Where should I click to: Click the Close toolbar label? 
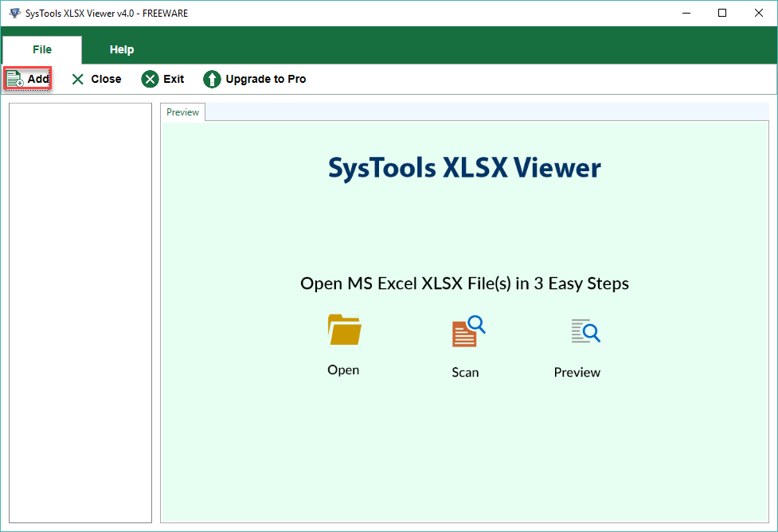[106, 79]
